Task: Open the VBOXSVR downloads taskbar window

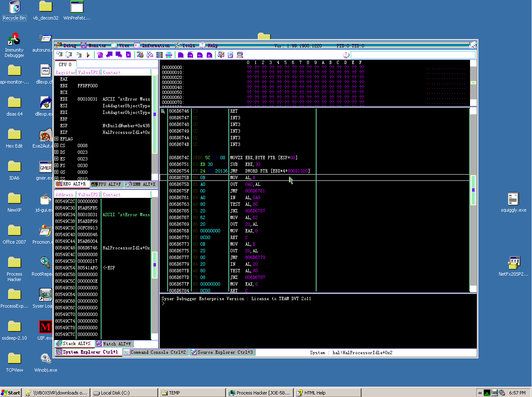Action: pos(57,393)
